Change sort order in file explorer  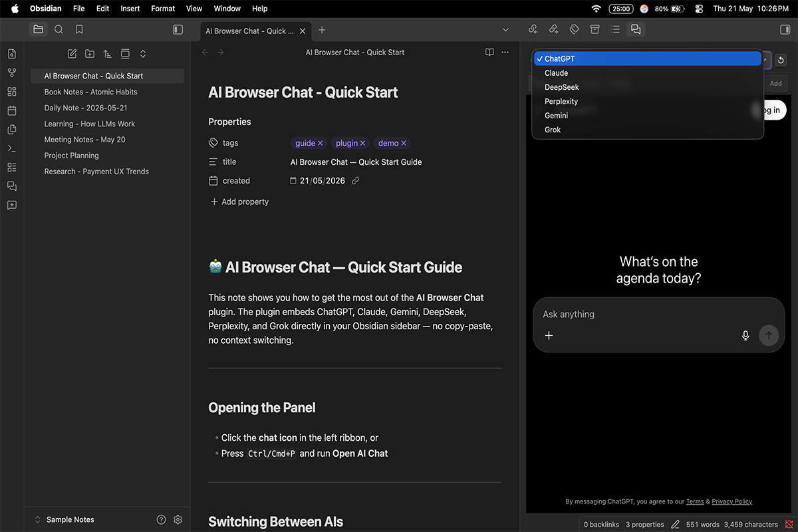pos(107,54)
